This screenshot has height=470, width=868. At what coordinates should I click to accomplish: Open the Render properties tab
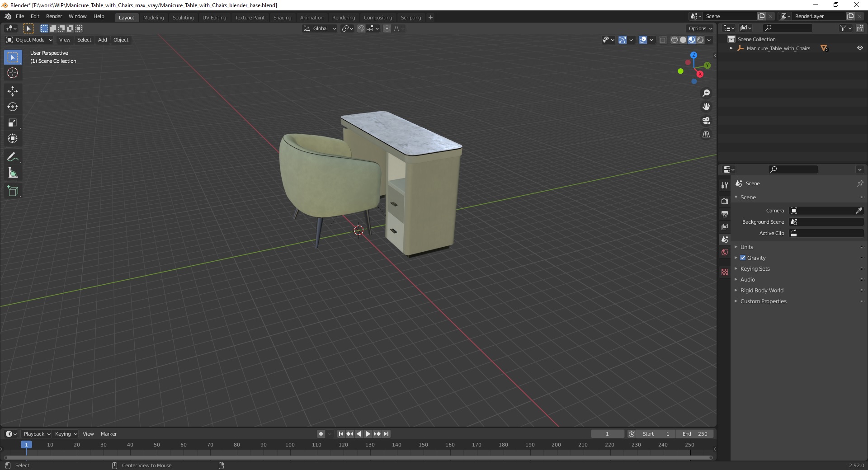(x=725, y=201)
